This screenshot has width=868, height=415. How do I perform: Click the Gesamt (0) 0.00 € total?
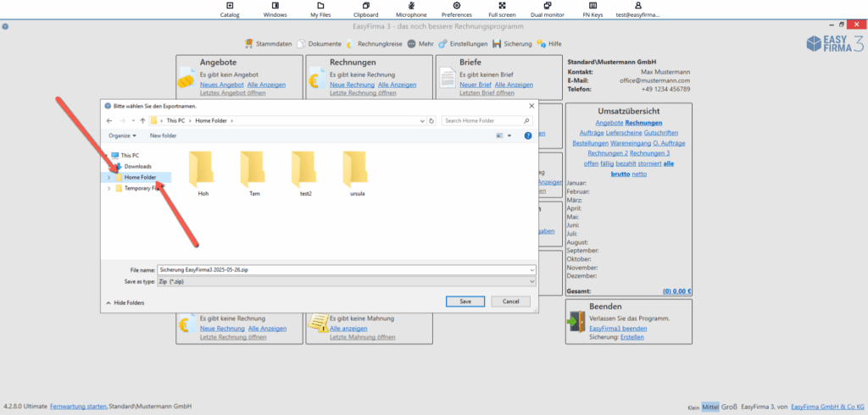click(676, 291)
